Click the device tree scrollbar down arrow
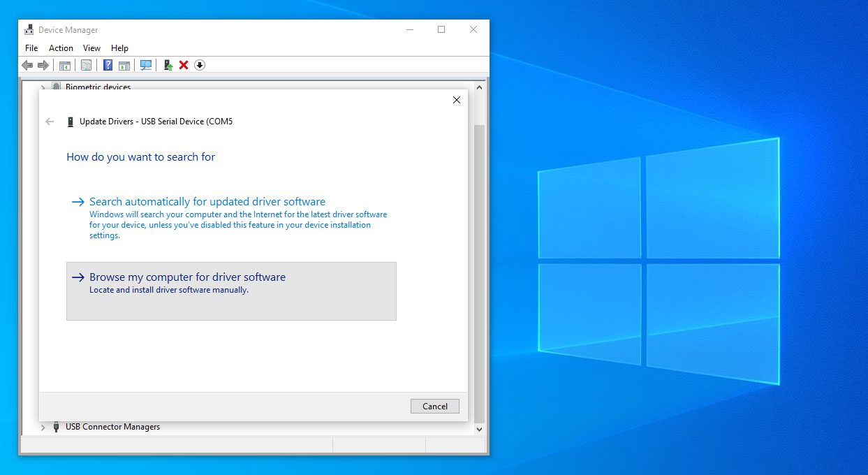The height and width of the screenshot is (475, 868). point(479,428)
